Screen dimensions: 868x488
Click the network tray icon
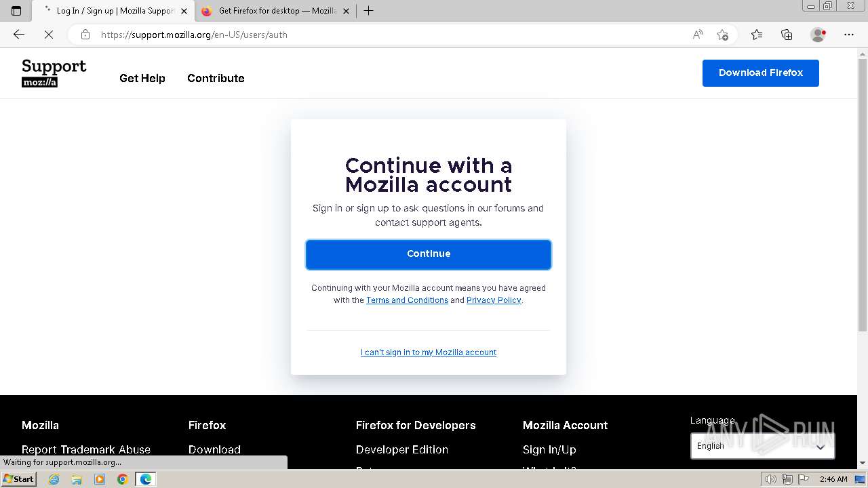787,479
